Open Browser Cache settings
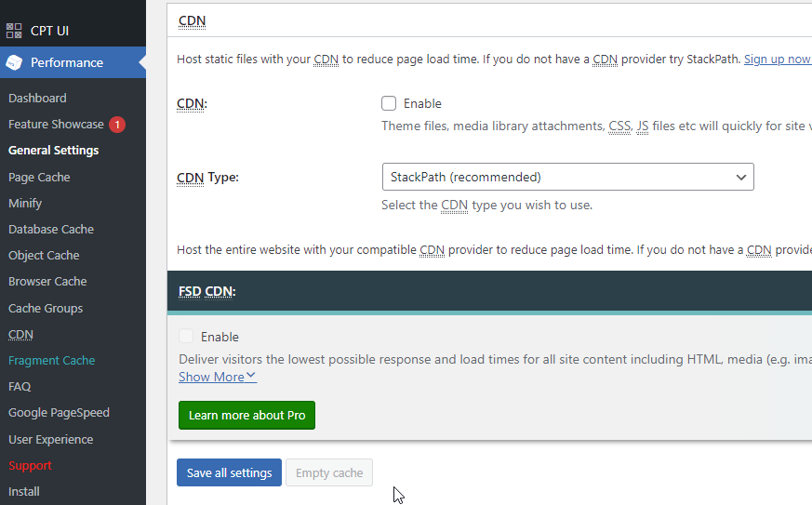The width and height of the screenshot is (812, 505). [x=47, y=281]
